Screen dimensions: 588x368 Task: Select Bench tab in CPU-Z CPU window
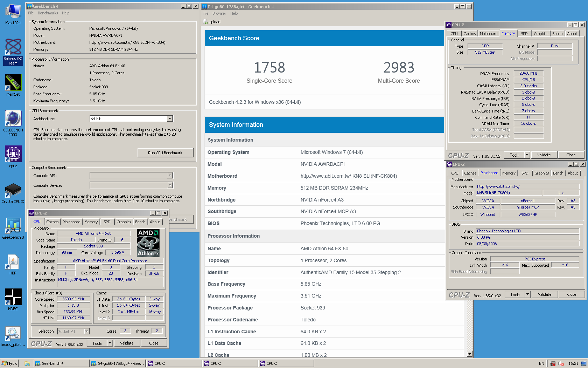click(140, 222)
